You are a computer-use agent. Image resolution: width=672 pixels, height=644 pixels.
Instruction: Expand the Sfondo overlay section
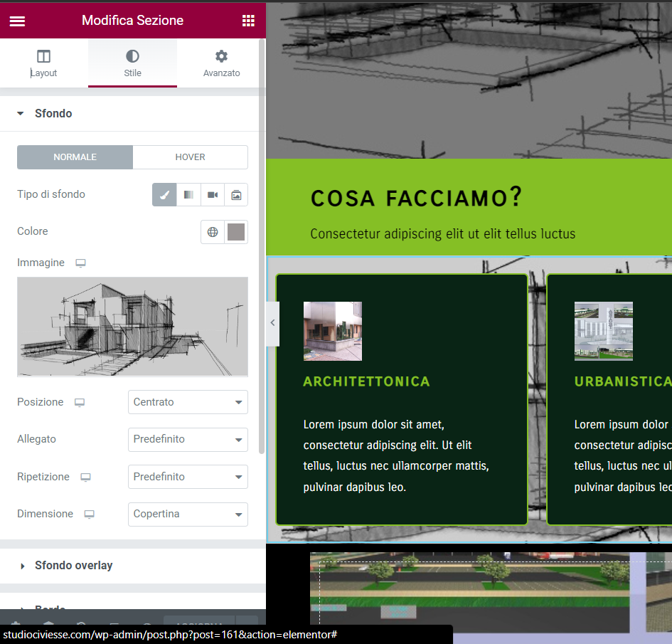tap(73, 566)
